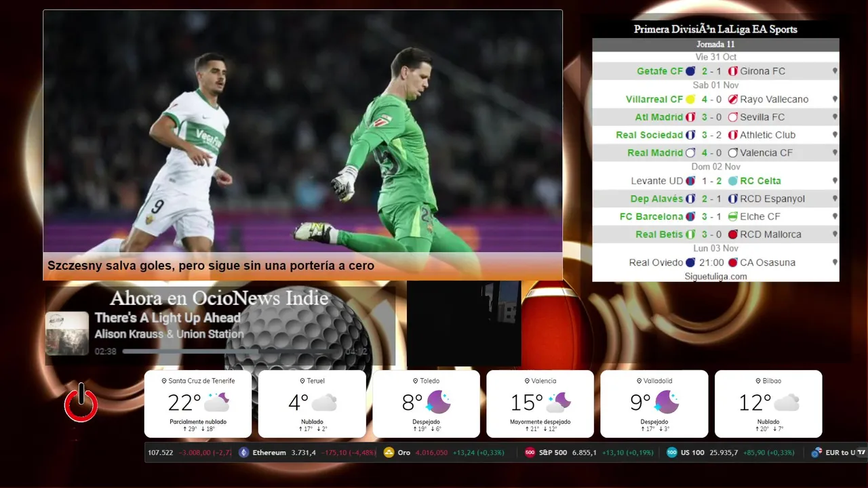Click the Sevilla FC crest
The image size is (868, 488).
(x=732, y=117)
